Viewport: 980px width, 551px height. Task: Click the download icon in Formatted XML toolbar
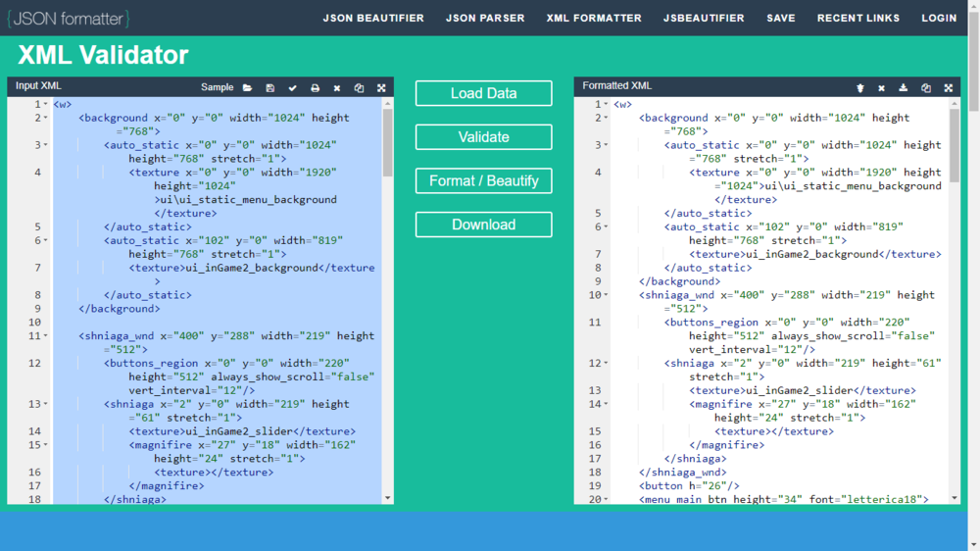tap(904, 88)
